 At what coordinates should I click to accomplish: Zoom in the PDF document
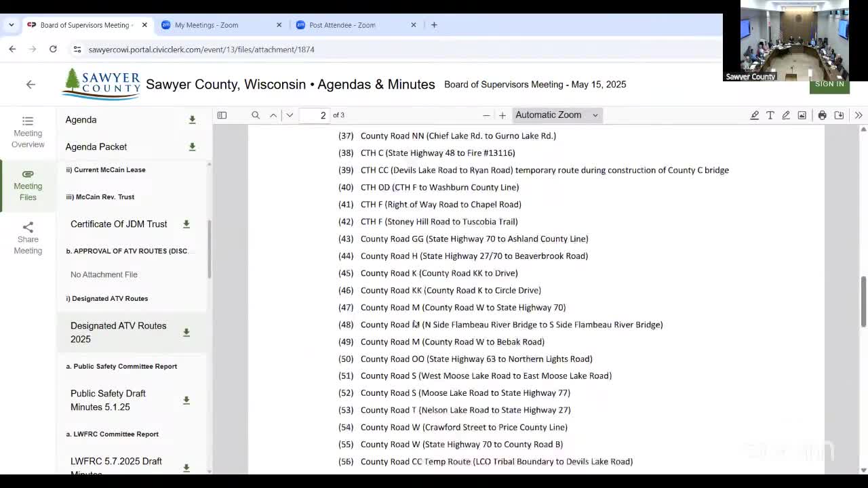point(502,115)
